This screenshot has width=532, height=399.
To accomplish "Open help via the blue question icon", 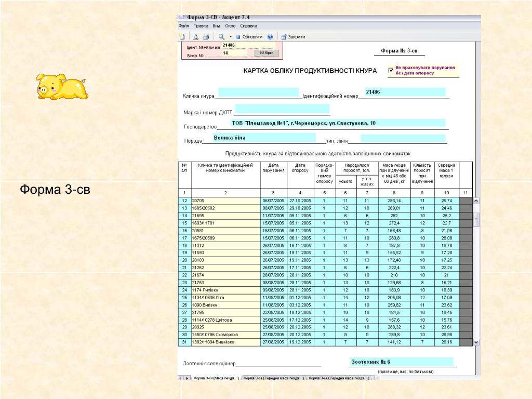I will coord(270,37).
